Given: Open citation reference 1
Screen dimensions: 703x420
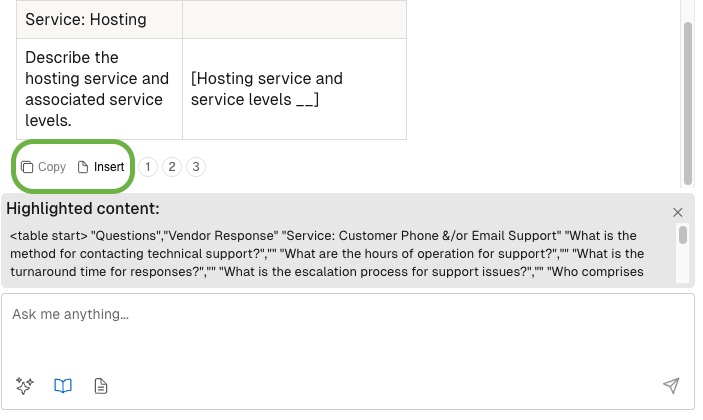Looking at the screenshot, I should pyautogui.click(x=148, y=167).
